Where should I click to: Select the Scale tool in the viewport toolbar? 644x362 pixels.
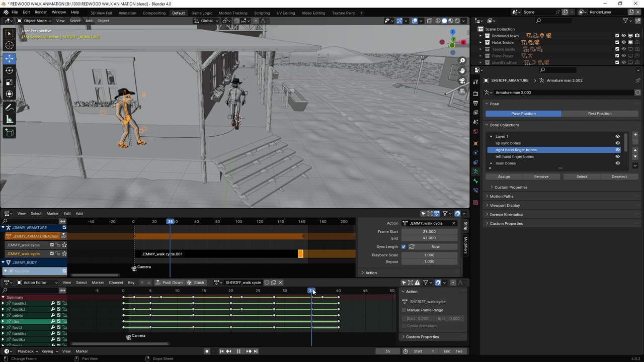click(9, 82)
